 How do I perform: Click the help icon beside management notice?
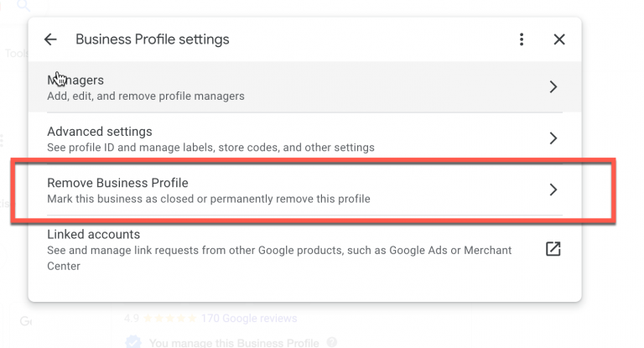333,342
